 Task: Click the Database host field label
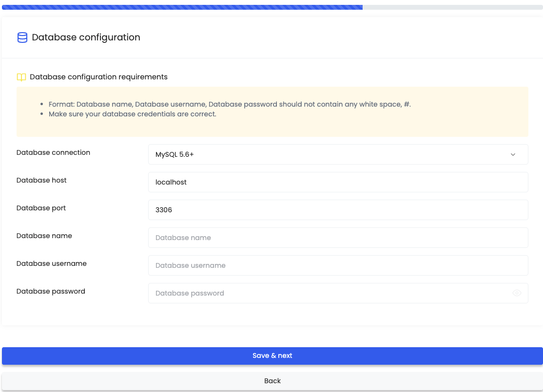(x=41, y=180)
